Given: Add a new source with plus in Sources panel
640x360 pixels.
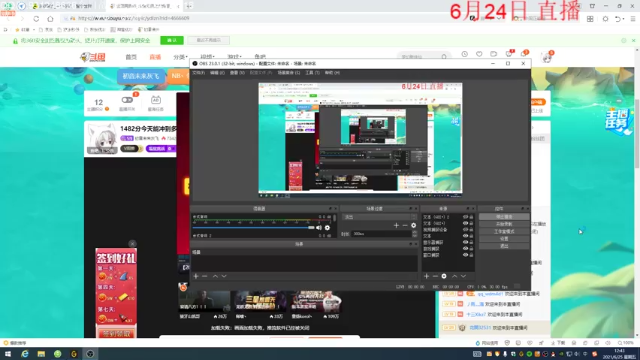Looking at the screenshot, I should coord(426,276).
